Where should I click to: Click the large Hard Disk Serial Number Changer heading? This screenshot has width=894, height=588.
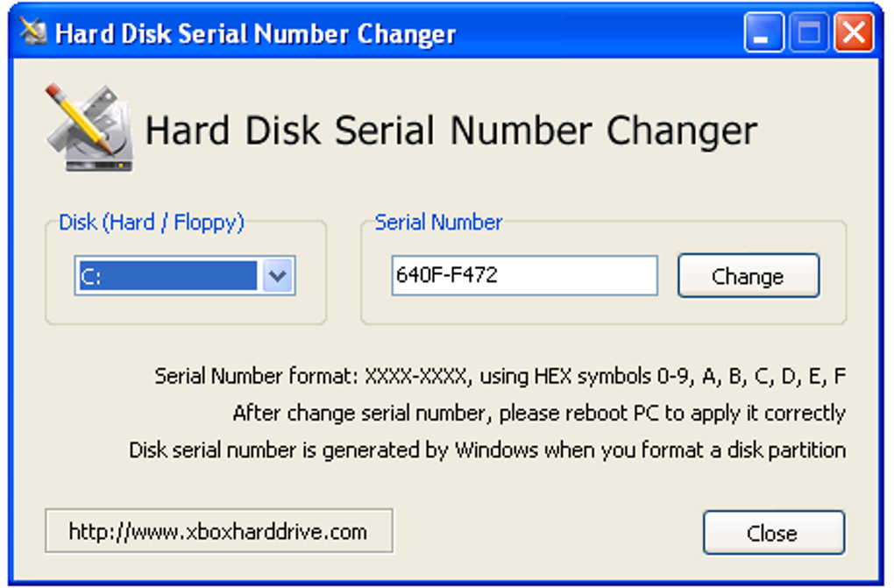tap(451, 131)
